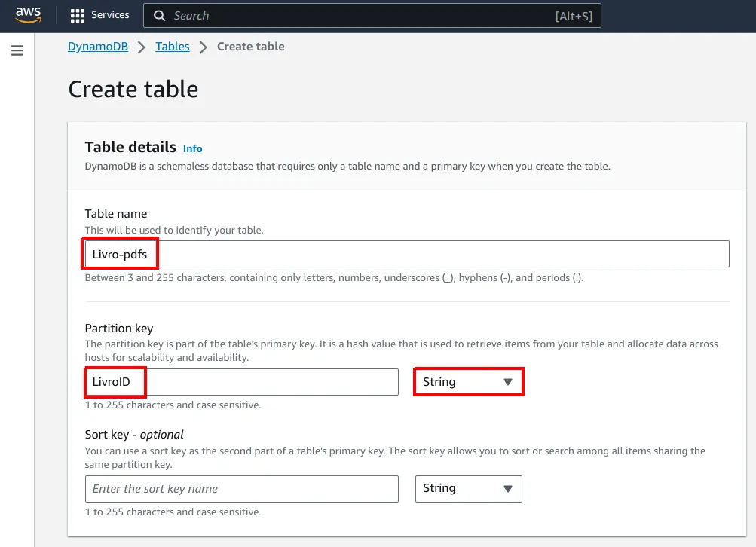Screen dimensions: 756x547
Task: Focus the top Search bar
Action: pyautogui.click(x=372, y=16)
